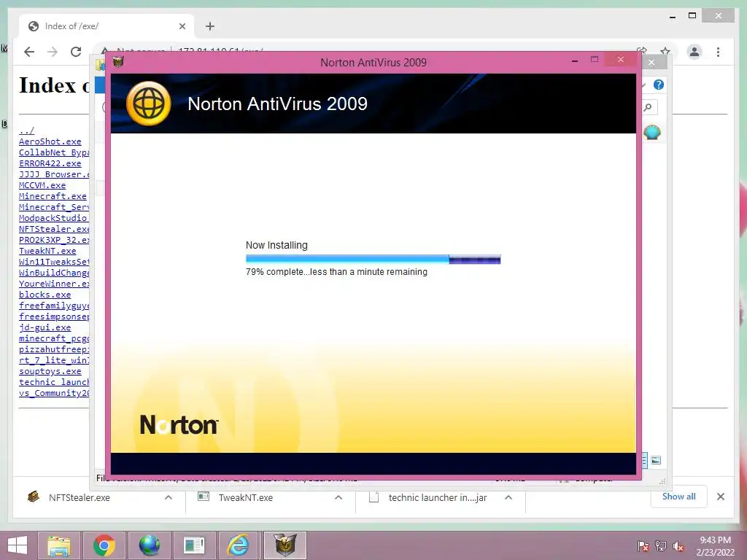
Task: Download blocks.exe link
Action: [x=44, y=295]
